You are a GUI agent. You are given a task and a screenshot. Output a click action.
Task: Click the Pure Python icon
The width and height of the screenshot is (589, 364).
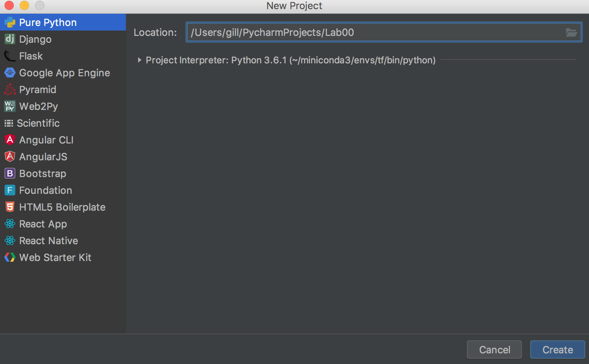pos(10,22)
